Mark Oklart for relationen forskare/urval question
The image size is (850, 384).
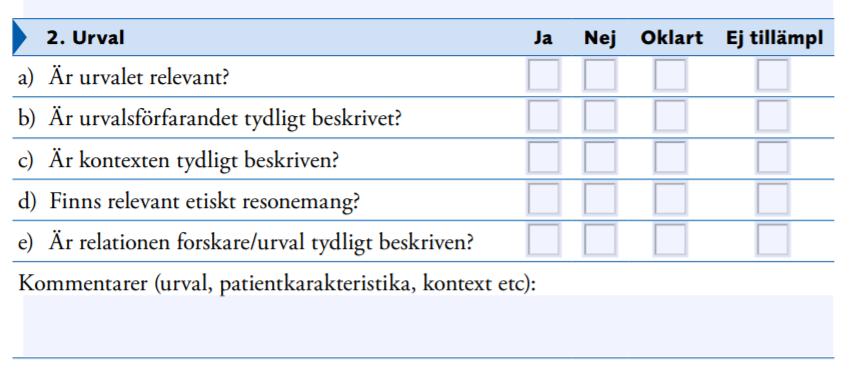[670, 240]
